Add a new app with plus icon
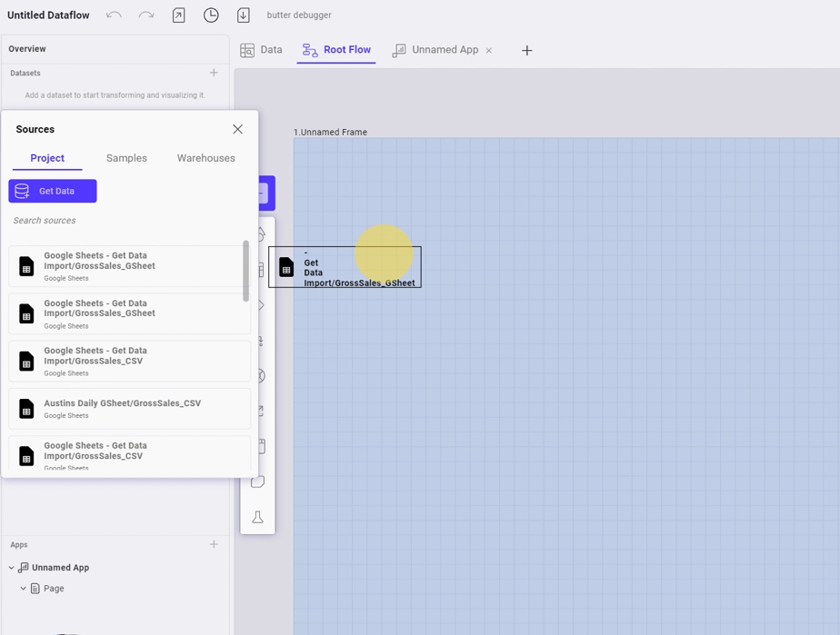Viewport: 840px width, 635px height. pyautogui.click(x=214, y=544)
